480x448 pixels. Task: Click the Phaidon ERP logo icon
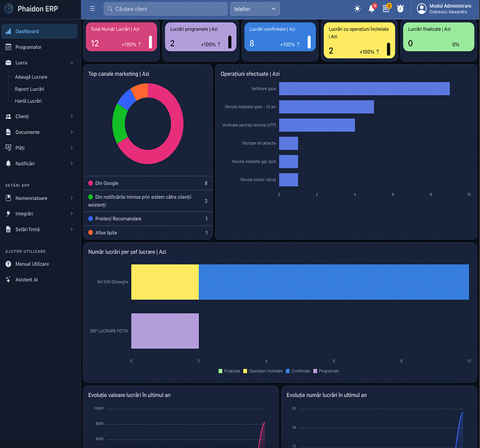tap(8, 8)
